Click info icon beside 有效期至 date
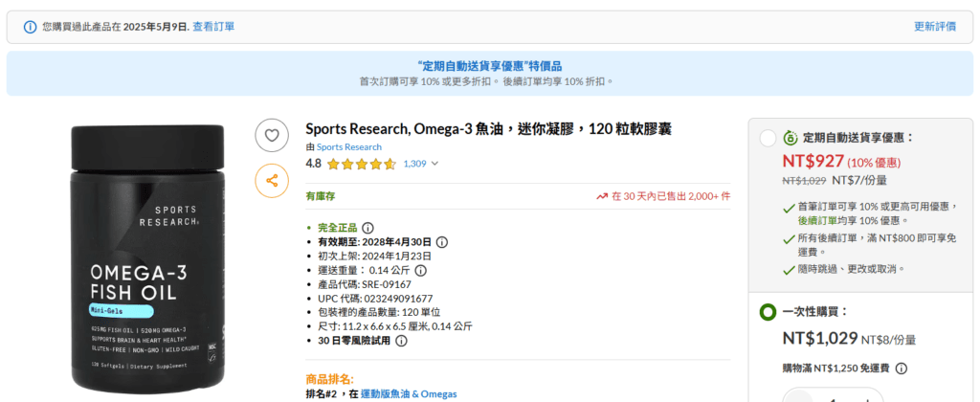 click(441, 242)
